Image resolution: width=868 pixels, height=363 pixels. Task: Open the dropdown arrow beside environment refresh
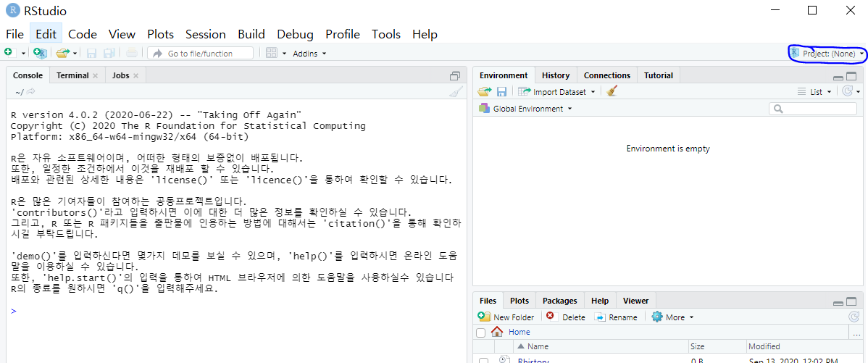coord(858,92)
